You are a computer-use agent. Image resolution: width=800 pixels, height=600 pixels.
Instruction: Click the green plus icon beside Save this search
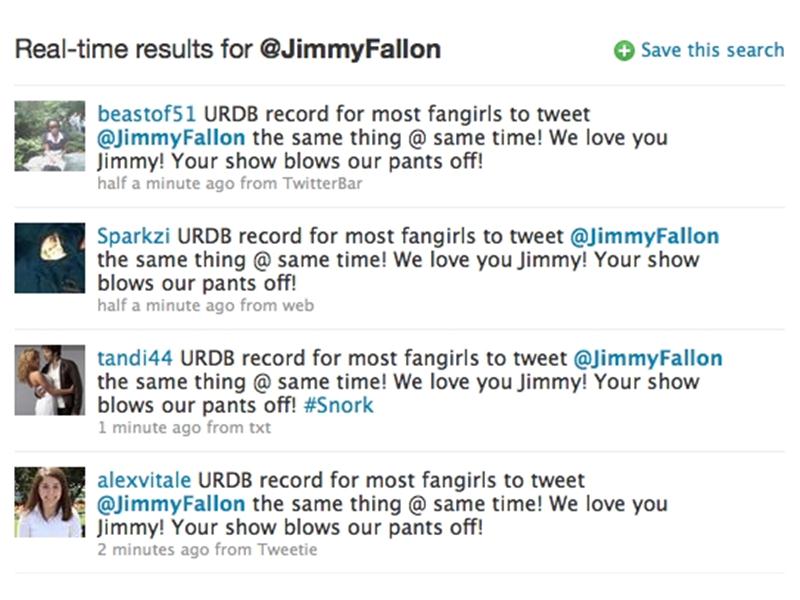tap(623, 50)
